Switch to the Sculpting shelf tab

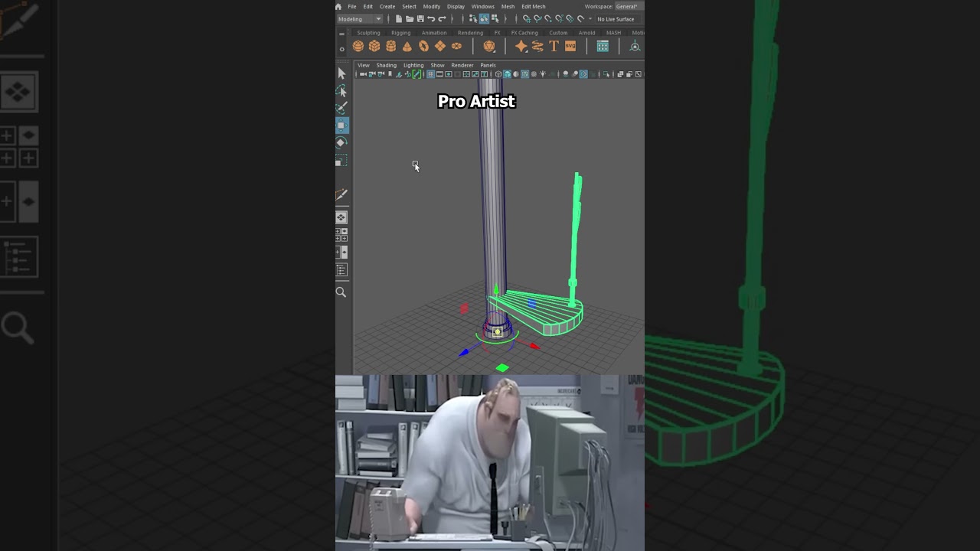pos(368,33)
